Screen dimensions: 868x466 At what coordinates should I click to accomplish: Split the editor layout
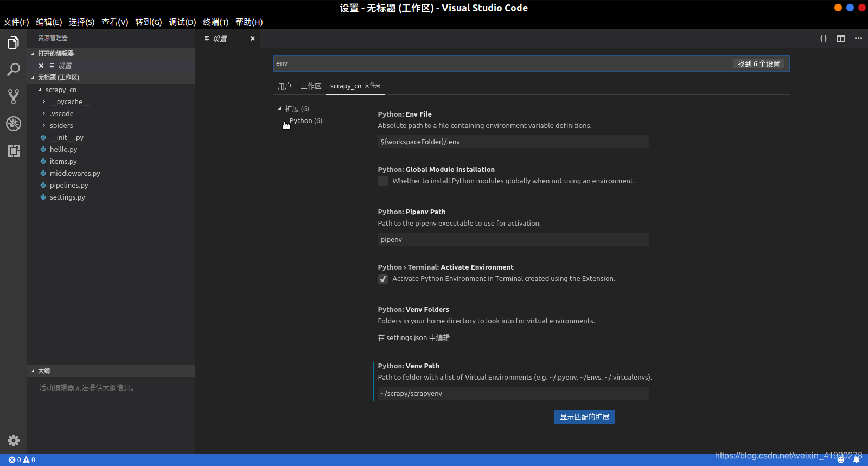[x=841, y=39]
